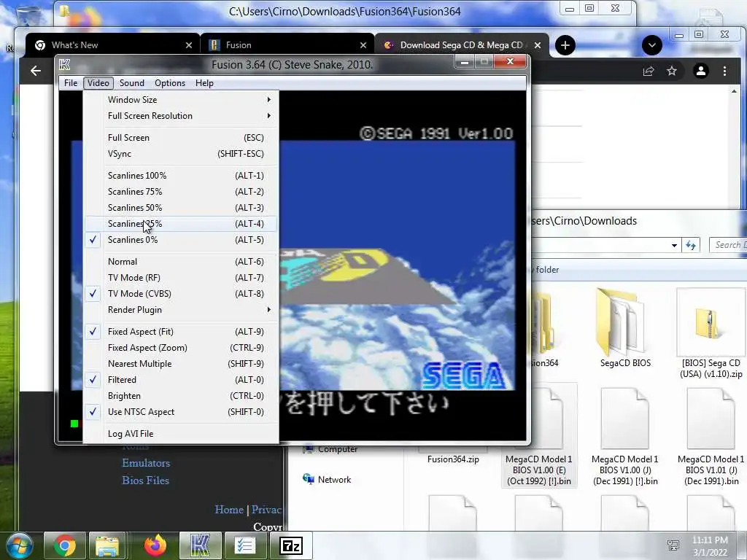Click the Video menu in Fusion
This screenshot has width=747, height=560.
[98, 83]
